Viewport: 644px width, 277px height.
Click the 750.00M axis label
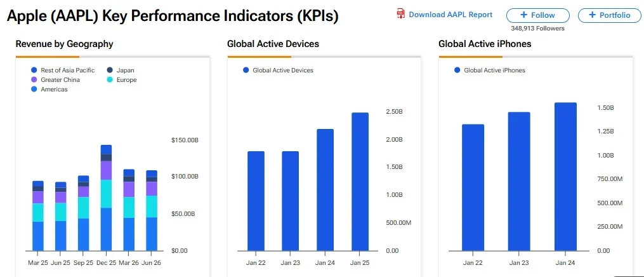[x=610, y=179]
